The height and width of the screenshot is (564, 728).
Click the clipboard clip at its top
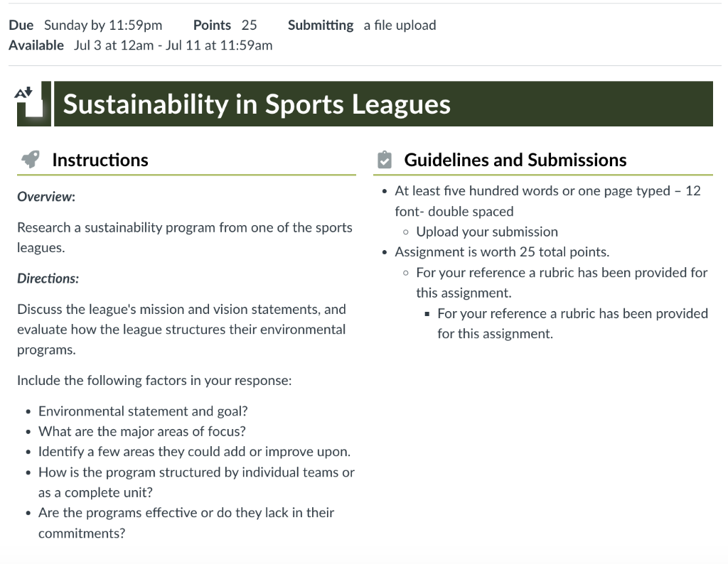coord(383,153)
